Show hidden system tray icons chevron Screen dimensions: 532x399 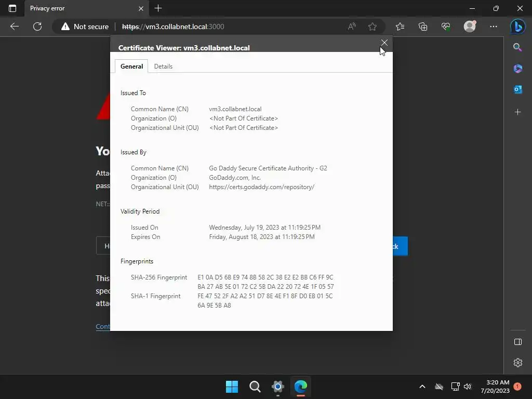pos(422,387)
